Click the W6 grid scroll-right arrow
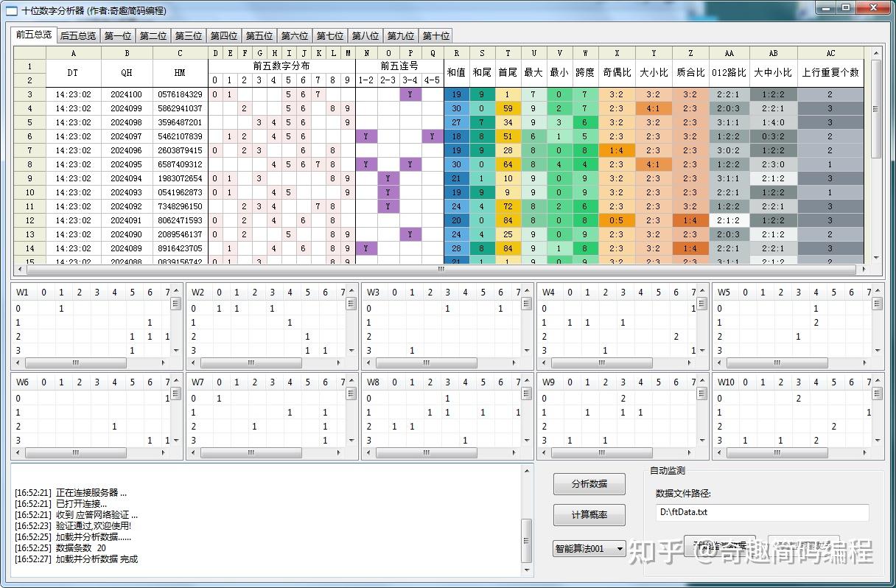 [x=164, y=452]
